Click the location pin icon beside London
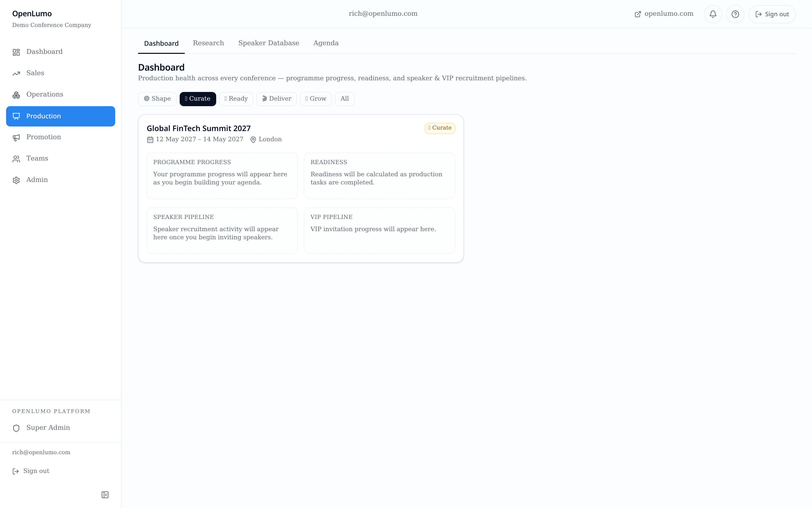The width and height of the screenshot is (812, 508). pyautogui.click(x=253, y=140)
